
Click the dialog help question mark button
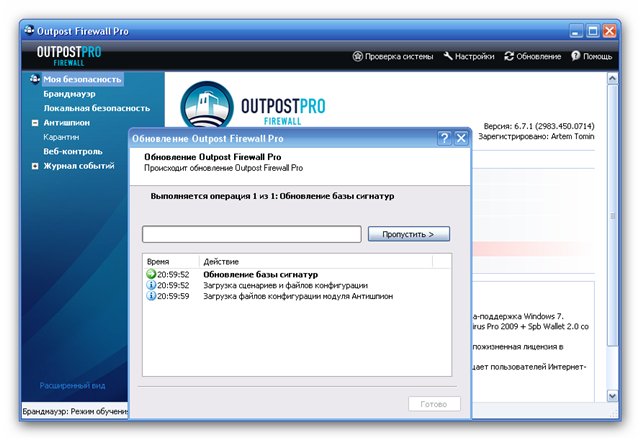point(444,138)
